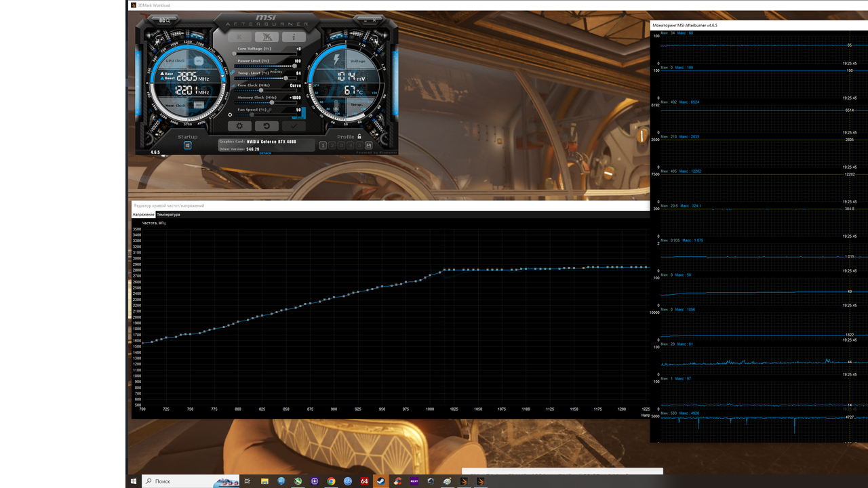Select profile slot 2

tap(332, 145)
